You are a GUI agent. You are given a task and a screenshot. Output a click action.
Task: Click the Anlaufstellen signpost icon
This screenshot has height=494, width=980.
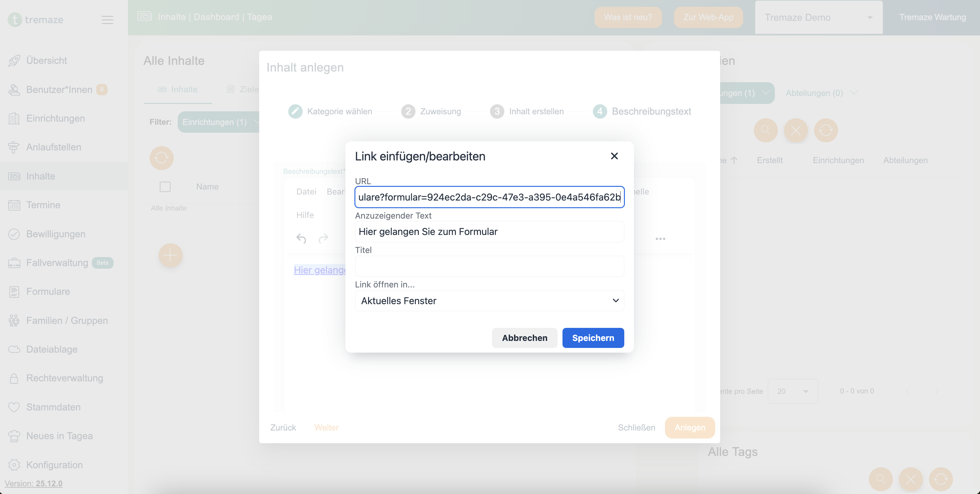pyautogui.click(x=14, y=147)
